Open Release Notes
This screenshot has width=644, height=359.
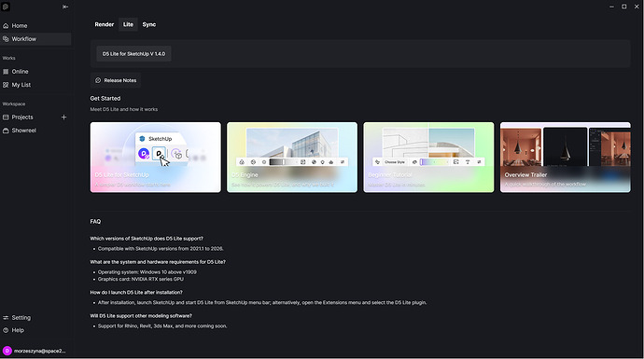(x=116, y=80)
